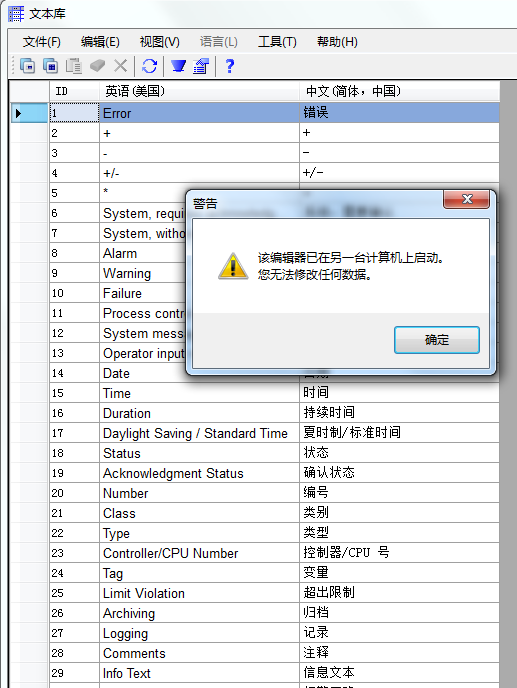Open the 帮助(H) menu
The width and height of the screenshot is (517, 688).
(337, 42)
